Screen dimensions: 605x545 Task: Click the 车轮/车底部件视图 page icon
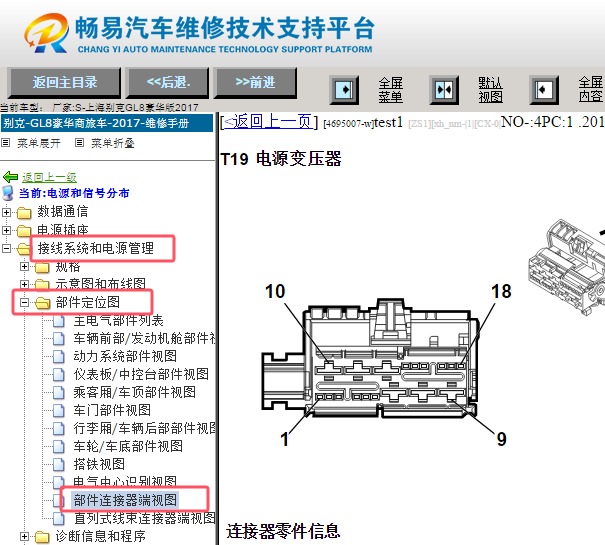click(x=59, y=447)
